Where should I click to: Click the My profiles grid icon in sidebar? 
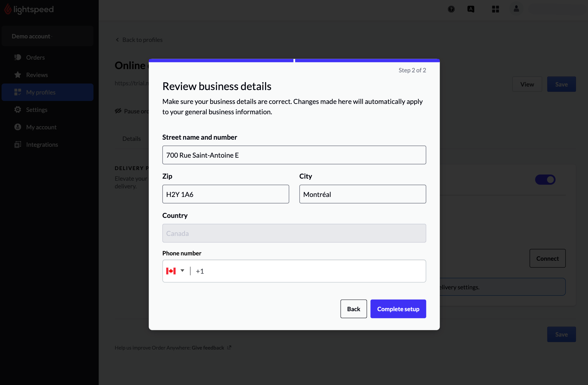17,92
